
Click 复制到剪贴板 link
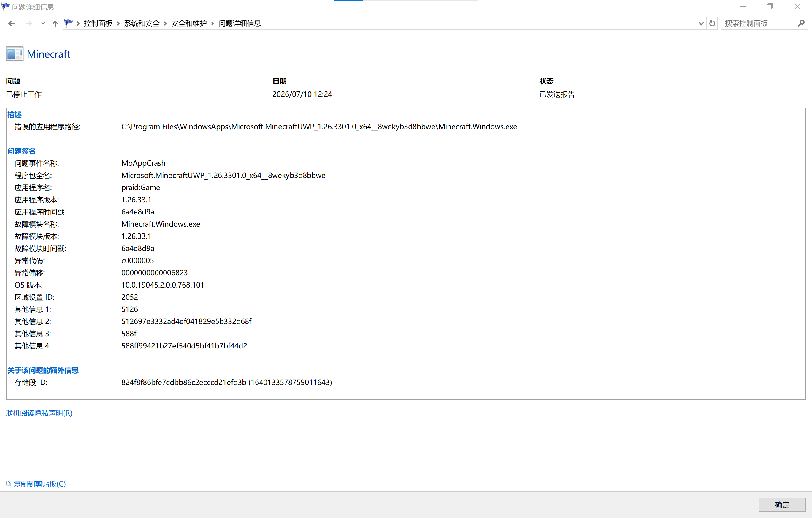point(39,484)
